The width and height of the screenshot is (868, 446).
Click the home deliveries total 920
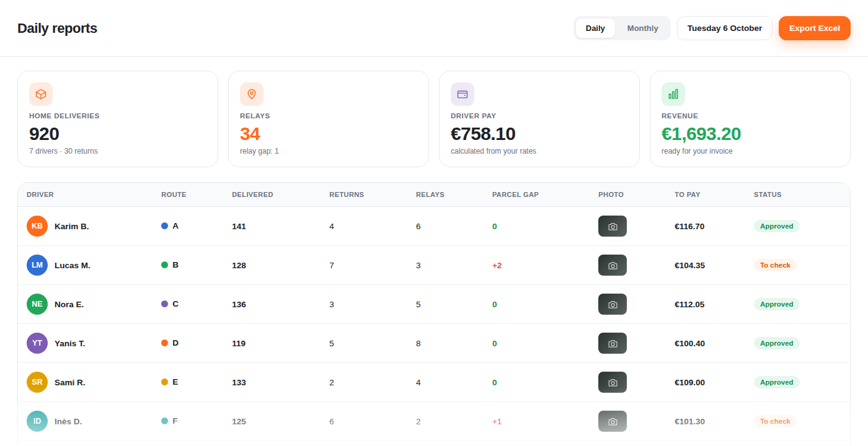(x=44, y=134)
